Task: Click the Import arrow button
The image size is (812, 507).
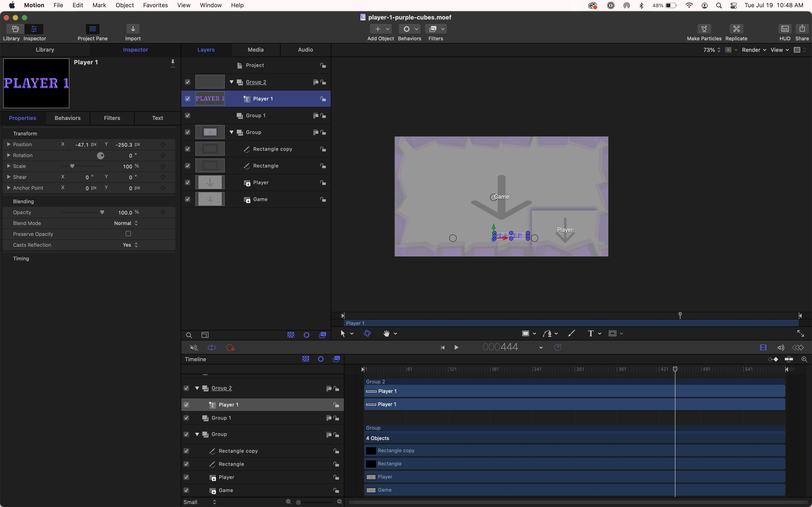Action: pyautogui.click(x=133, y=29)
